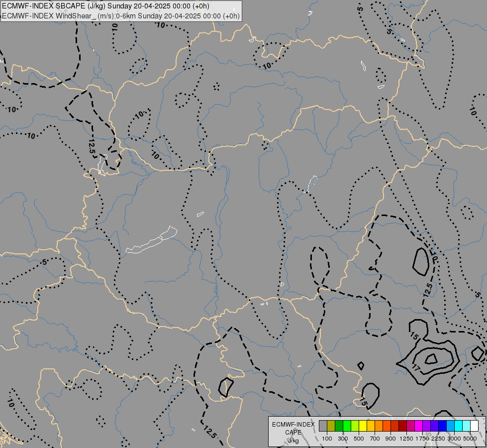
Task: Choose the orange legend swatch
Action: 379,426
